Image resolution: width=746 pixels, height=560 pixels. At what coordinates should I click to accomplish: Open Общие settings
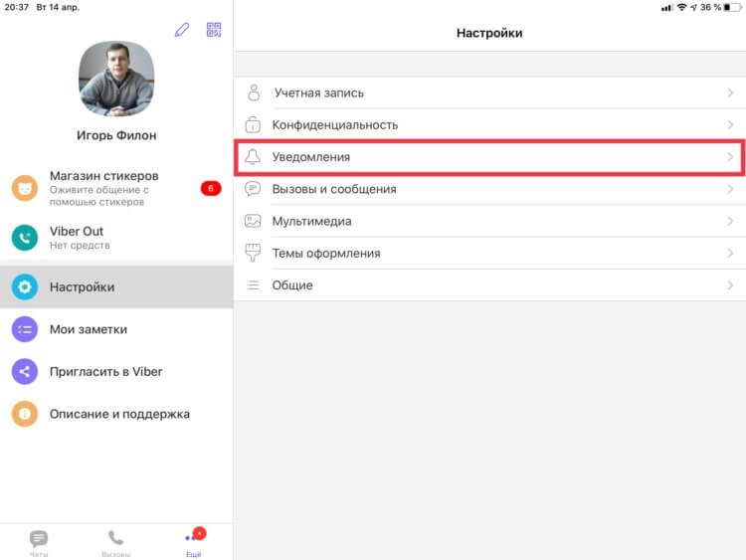(x=489, y=285)
